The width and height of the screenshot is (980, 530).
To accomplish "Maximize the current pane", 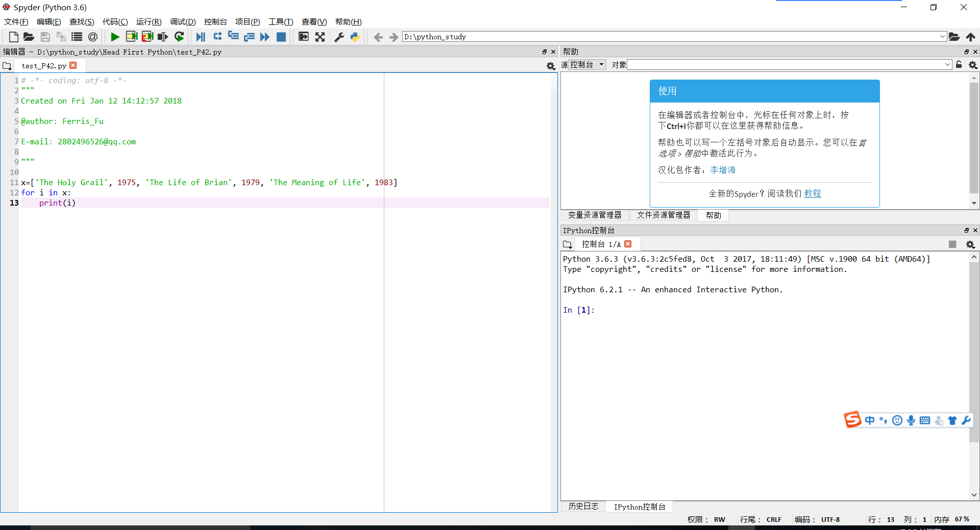I will tap(304, 37).
